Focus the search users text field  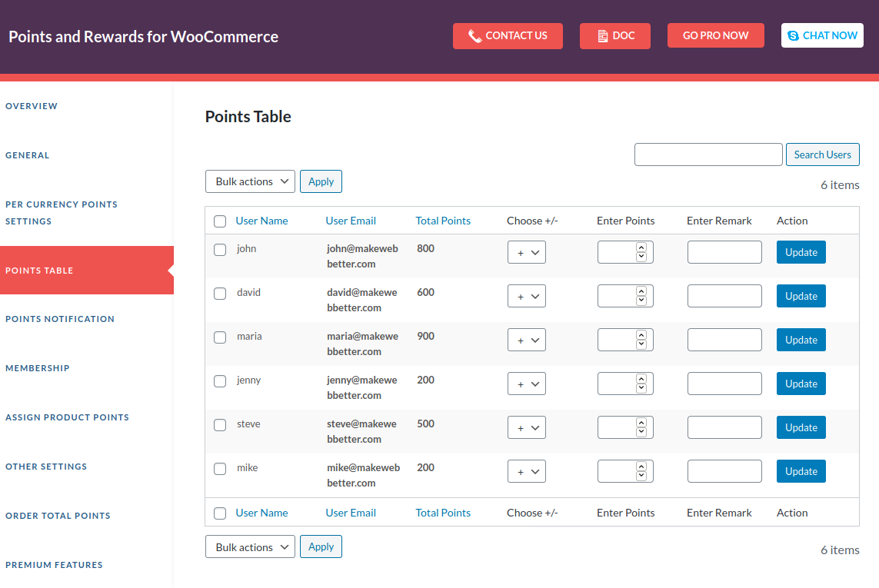tap(708, 154)
